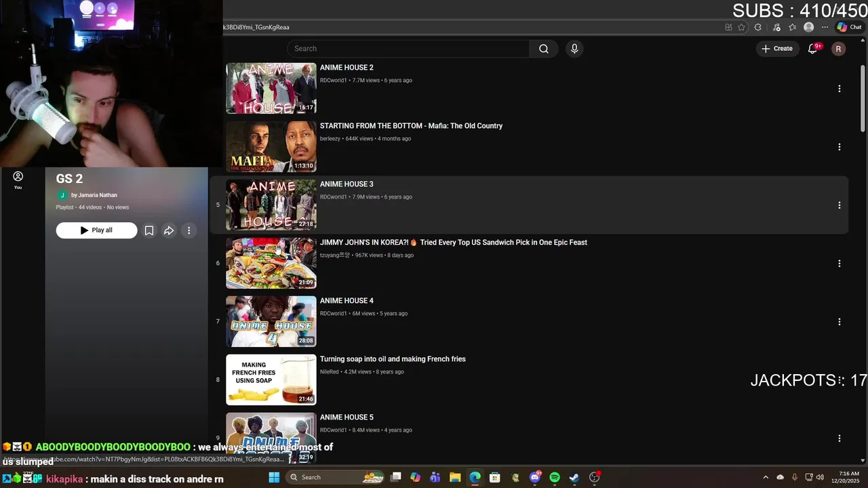Image resolution: width=868 pixels, height=488 pixels.
Task: Open RDCworld1 channel under ANIME HOUSE 2
Action: tap(333, 81)
